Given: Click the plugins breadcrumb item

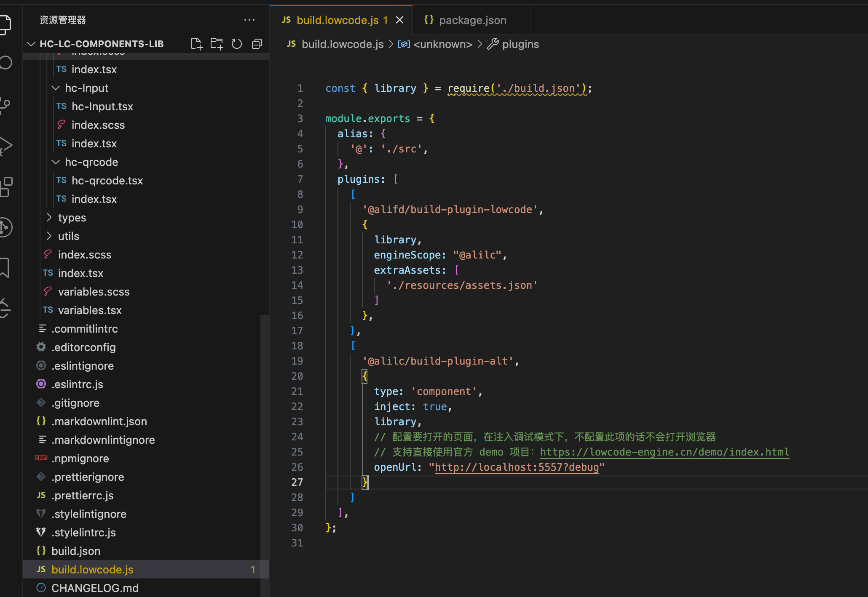Looking at the screenshot, I should [520, 44].
